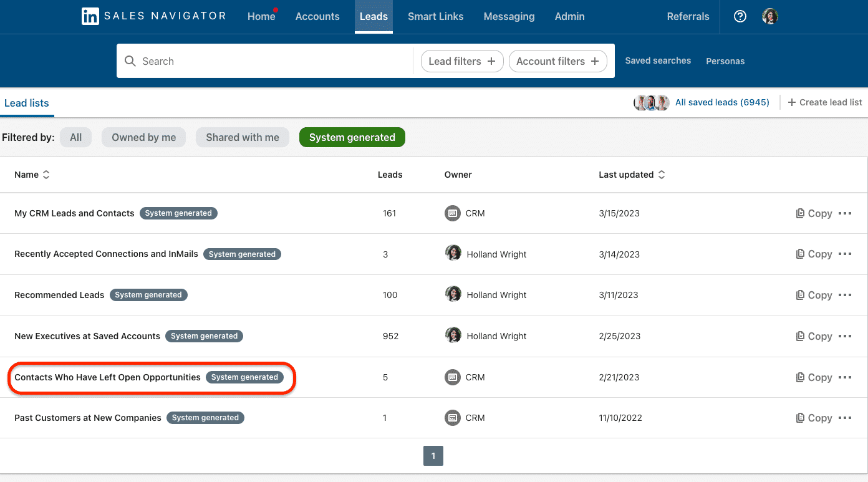Viewport: 868px width, 482px height.
Task: Open Past Customers at New Companies list
Action: (x=88, y=418)
